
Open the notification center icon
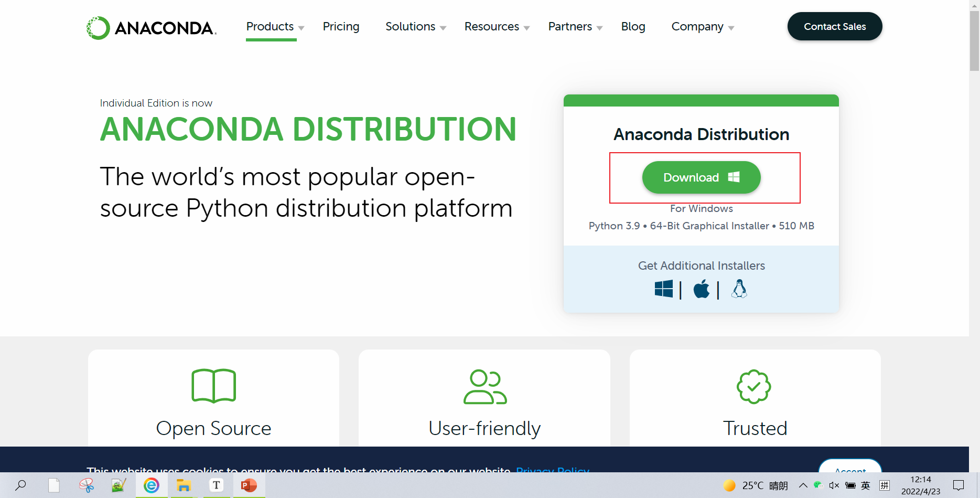pos(959,485)
